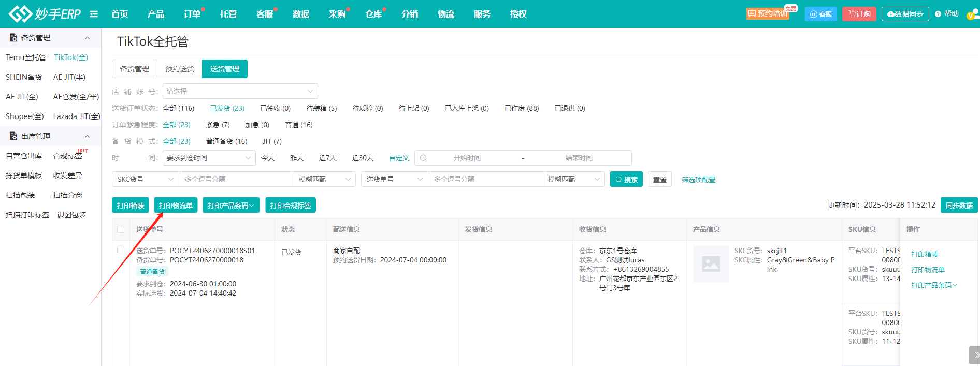The width and height of the screenshot is (980, 366).
Task: Click 打印箱唛 in the row's 操作 column
Action: click(x=925, y=254)
